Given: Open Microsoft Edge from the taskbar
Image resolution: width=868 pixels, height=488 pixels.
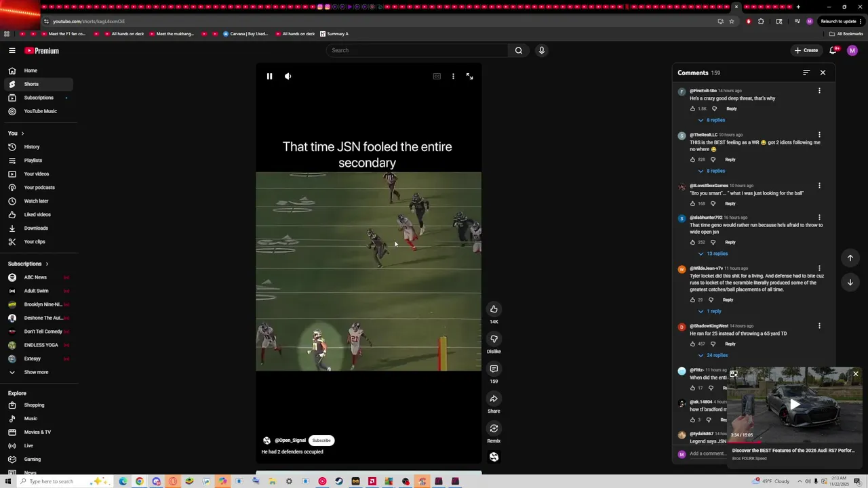Looking at the screenshot, I should coord(123,481).
